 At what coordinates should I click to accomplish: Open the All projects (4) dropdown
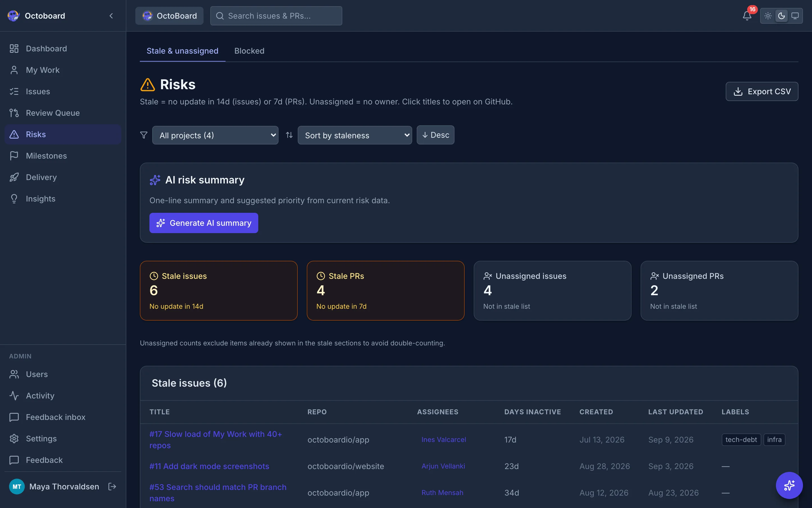(x=215, y=135)
